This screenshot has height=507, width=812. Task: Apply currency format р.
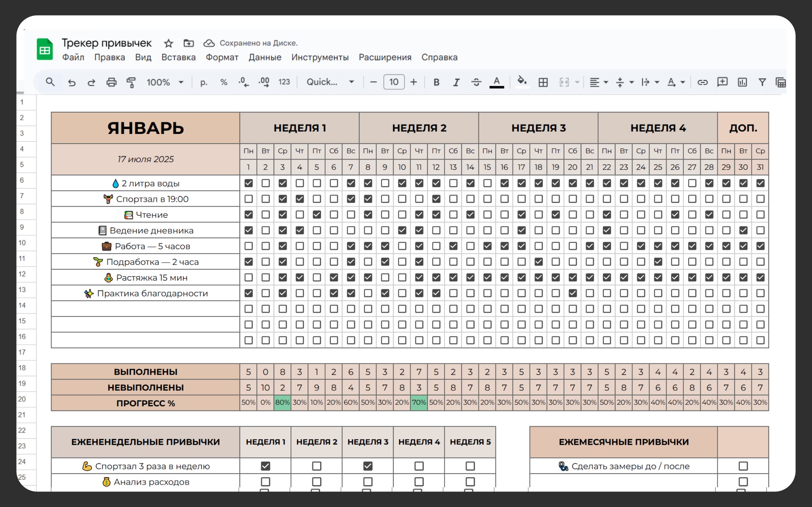[x=204, y=82]
